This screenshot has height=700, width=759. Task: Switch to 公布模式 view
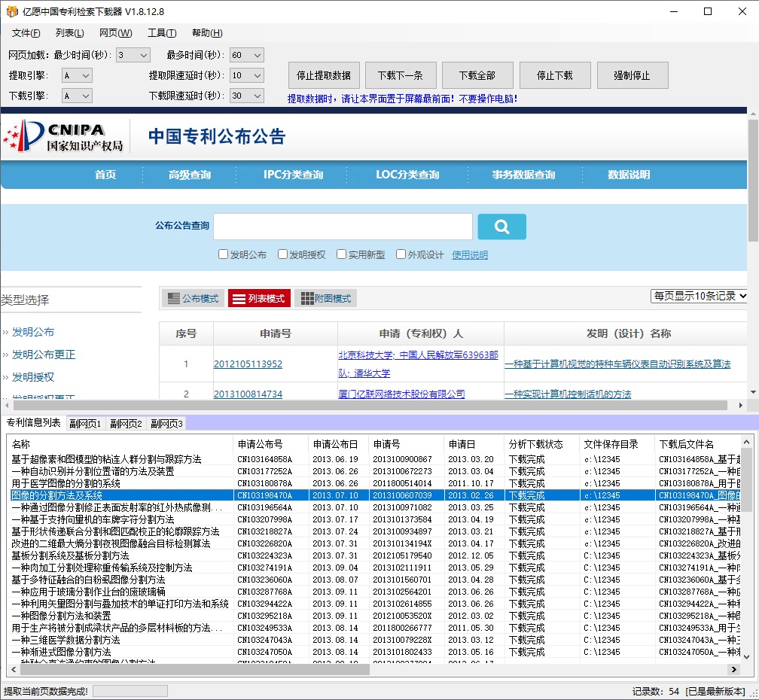pyautogui.click(x=193, y=299)
